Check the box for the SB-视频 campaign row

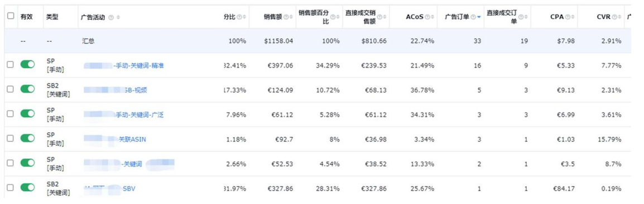10,89
